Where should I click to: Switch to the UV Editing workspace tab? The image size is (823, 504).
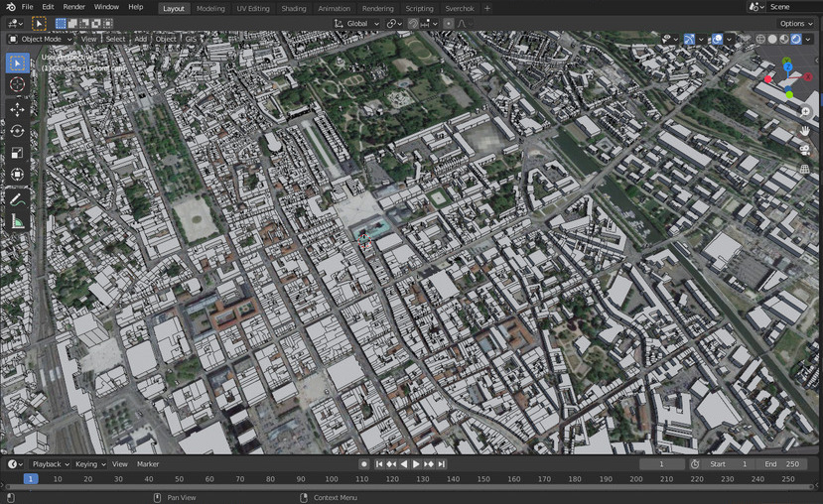(253, 8)
